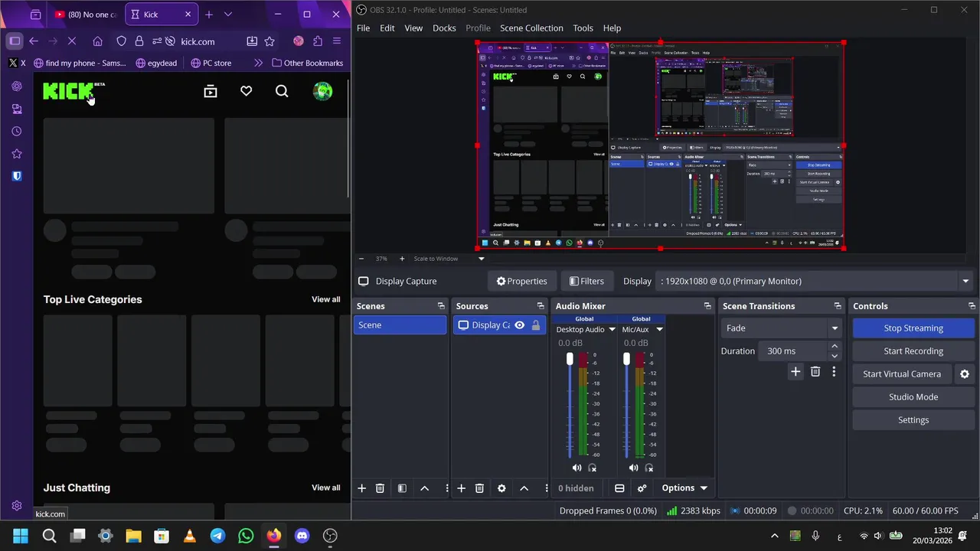
Task: Open OBS Settings from Controls
Action: pos(913,420)
